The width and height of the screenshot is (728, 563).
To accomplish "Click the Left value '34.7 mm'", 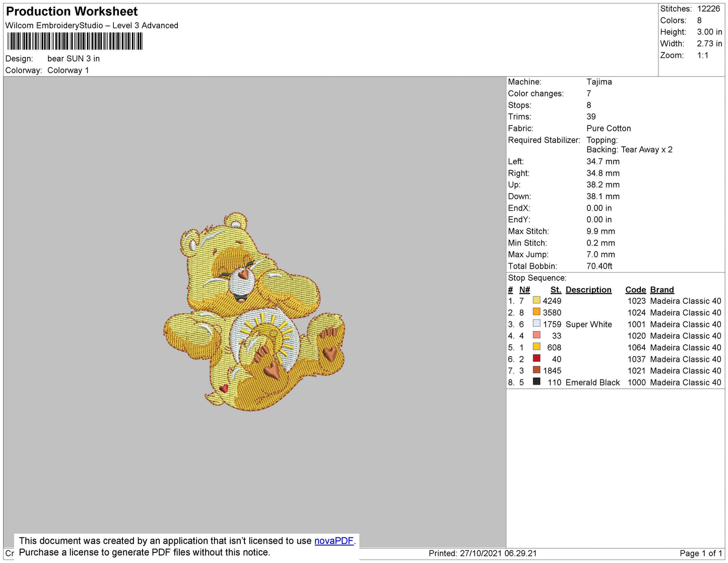I will coord(603,161).
